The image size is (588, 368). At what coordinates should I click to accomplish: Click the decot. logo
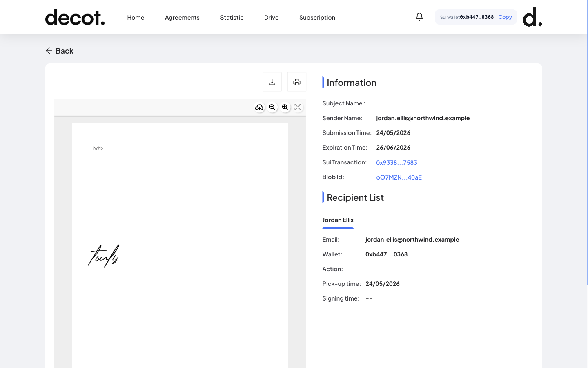click(x=75, y=17)
